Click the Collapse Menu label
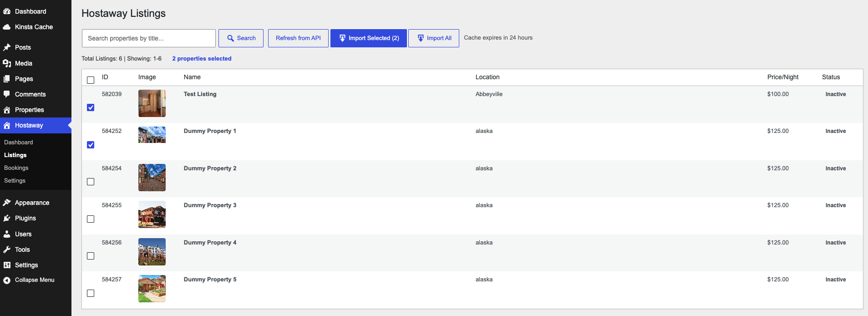Image resolution: width=868 pixels, height=316 pixels. coord(35,280)
